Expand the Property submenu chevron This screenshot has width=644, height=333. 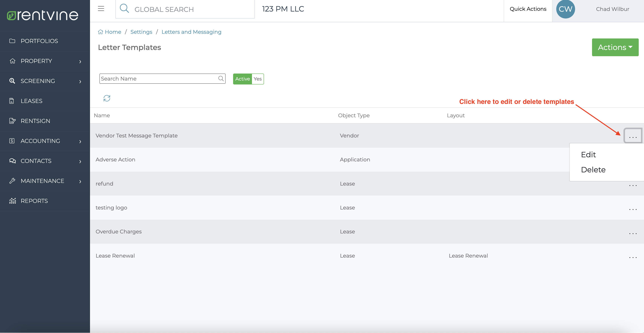coord(80,61)
